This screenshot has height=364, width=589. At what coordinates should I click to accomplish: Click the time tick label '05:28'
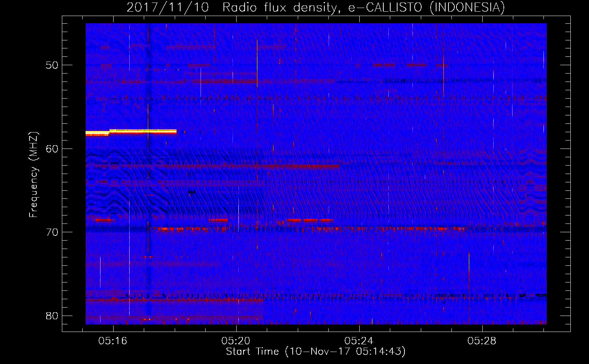click(482, 341)
